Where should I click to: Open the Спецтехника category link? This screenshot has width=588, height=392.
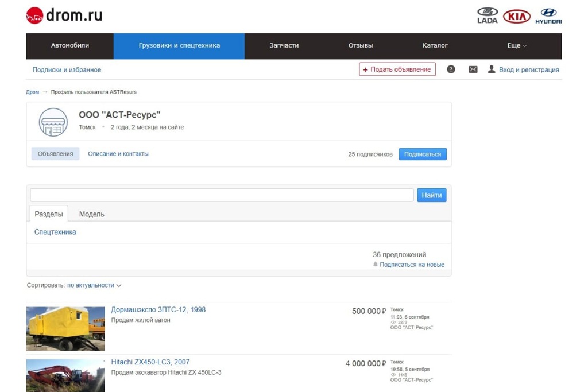click(55, 232)
